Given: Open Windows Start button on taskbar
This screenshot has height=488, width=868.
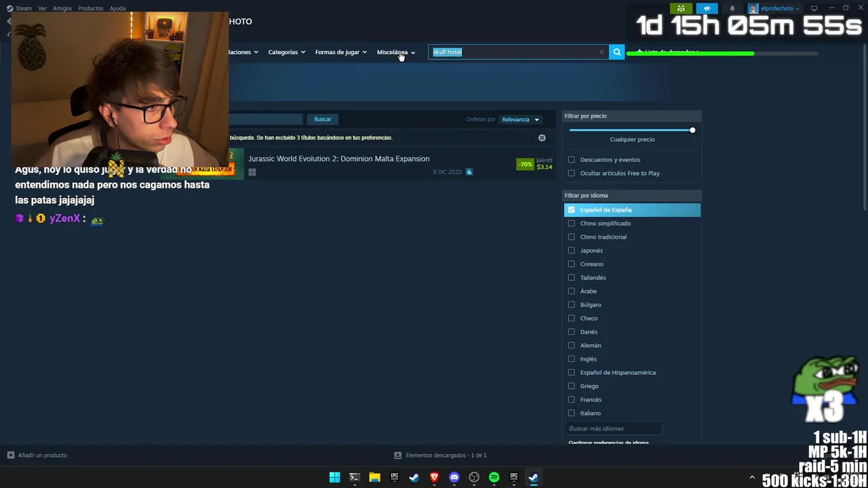Looking at the screenshot, I should tap(334, 477).
